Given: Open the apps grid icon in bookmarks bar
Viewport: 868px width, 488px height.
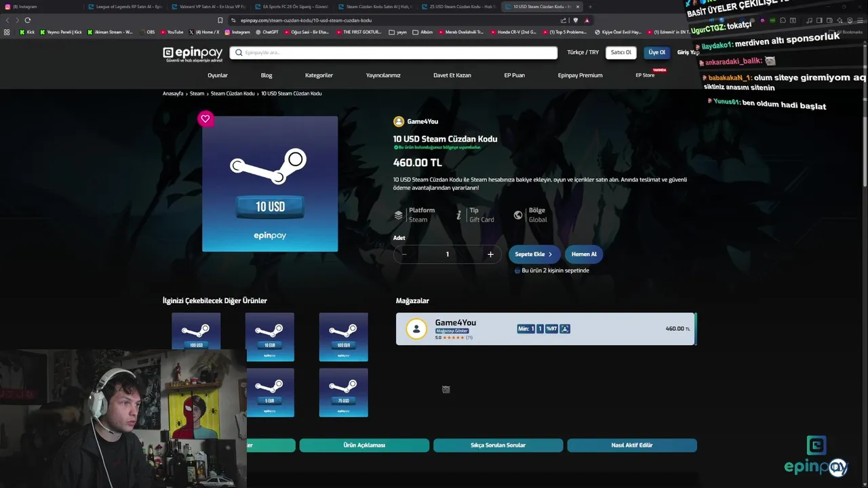Looking at the screenshot, I should (7, 32).
